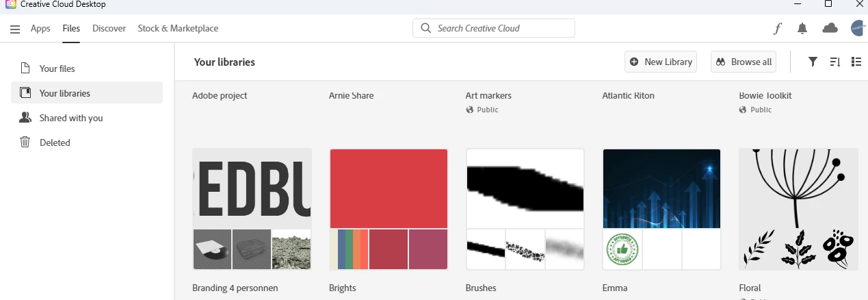Click the soft blurred brush thumbnail in Brushes
The height and width of the screenshot is (300, 868).
(565, 249)
